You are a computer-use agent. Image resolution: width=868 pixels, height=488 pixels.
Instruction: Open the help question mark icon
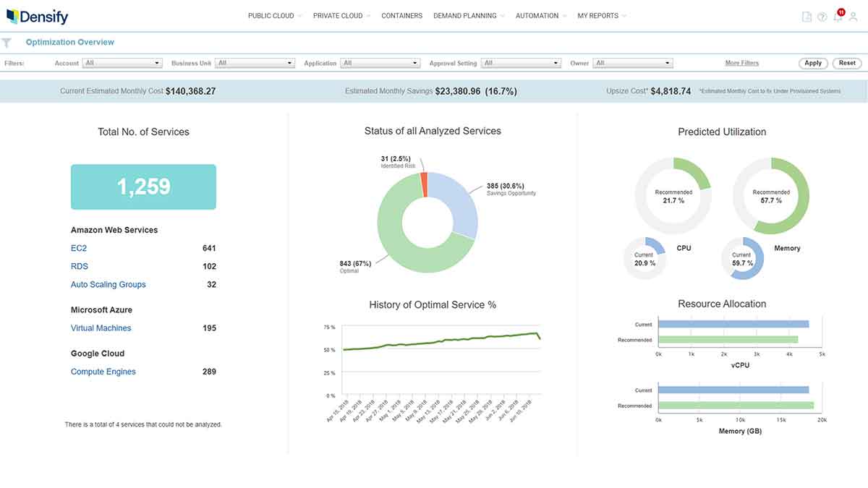click(822, 16)
